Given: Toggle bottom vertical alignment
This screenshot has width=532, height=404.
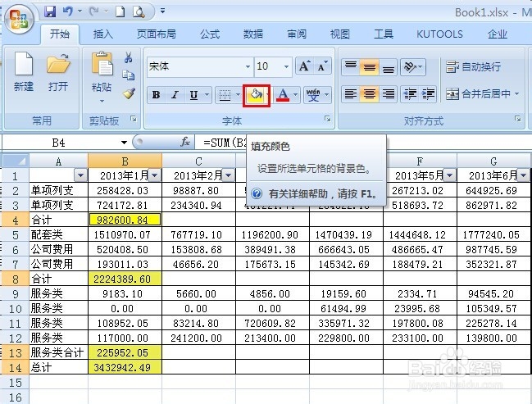Looking at the screenshot, I should tap(389, 67).
